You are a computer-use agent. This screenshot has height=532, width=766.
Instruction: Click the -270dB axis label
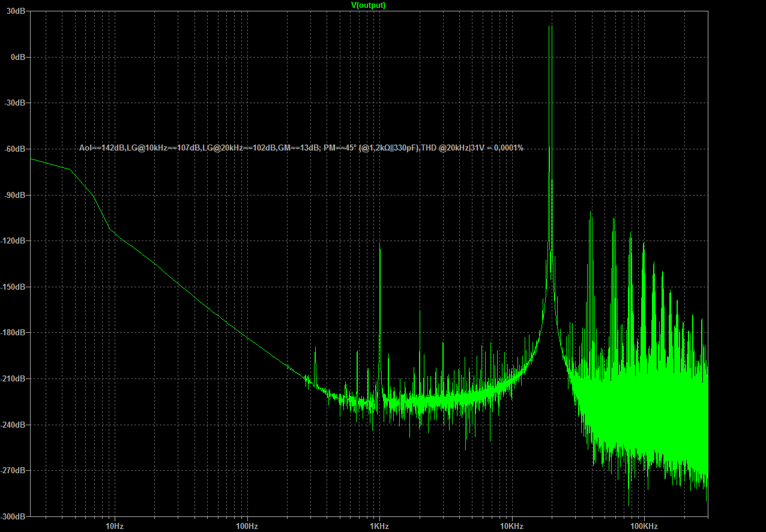tap(13, 471)
